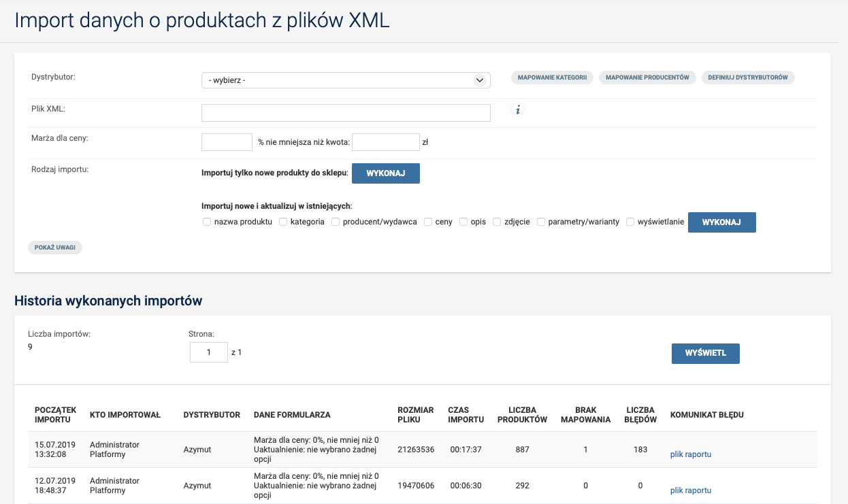
Task: Click Wykonaj for importing only new products
Action: [x=385, y=173]
